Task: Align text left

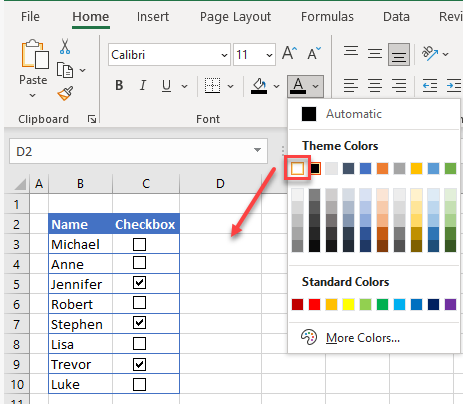Action: tap(351, 86)
